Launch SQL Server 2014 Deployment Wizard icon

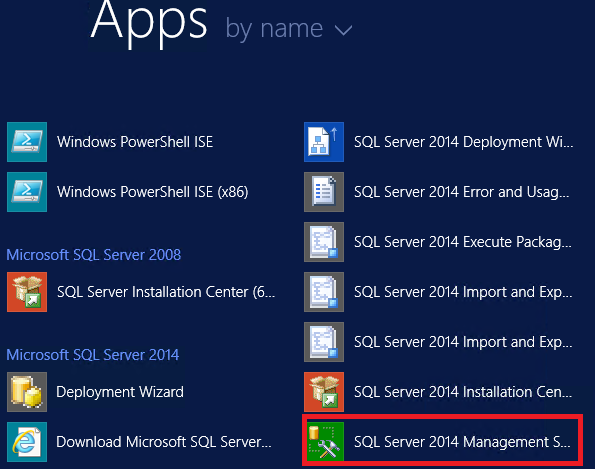[324, 142]
